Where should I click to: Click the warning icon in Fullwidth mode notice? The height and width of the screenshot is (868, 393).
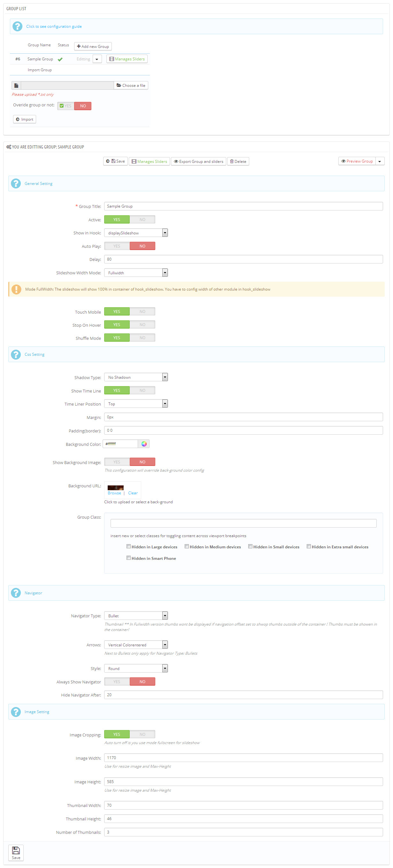[16, 289]
